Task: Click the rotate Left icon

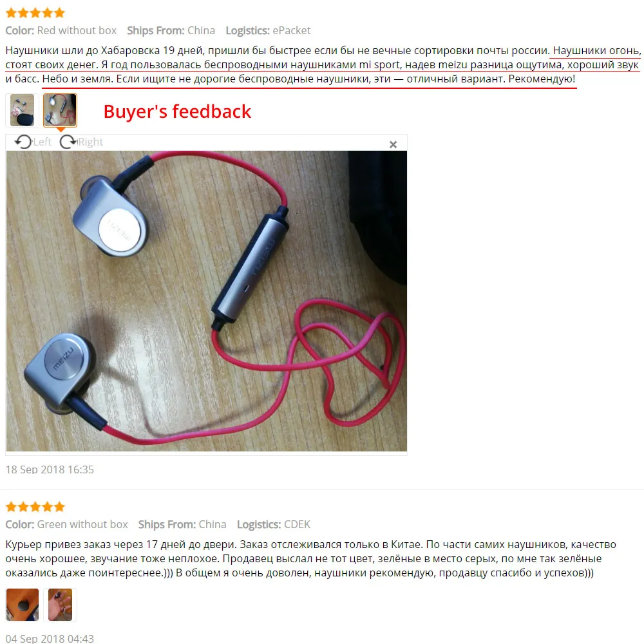Action: (x=23, y=142)
